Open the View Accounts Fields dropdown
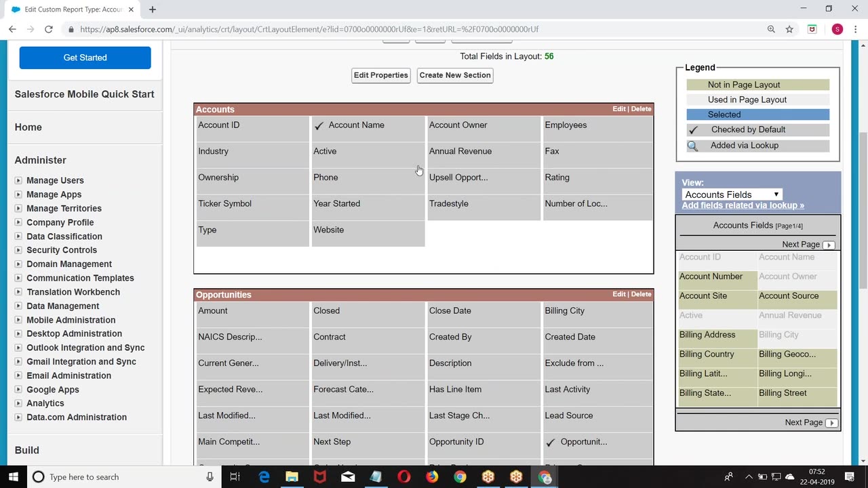The height and width of the screenshot is (488, 868). tap(732, 195)
